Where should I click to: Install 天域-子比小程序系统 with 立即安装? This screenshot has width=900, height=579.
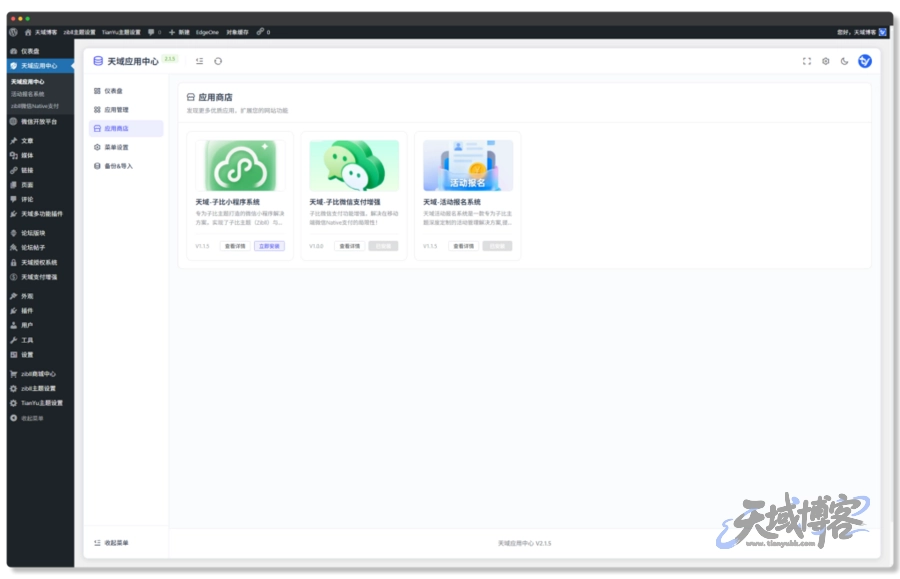click(269, 246)
